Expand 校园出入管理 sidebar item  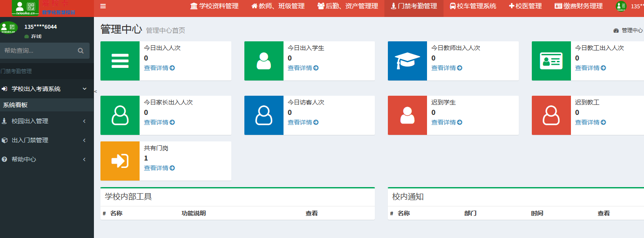47,121
